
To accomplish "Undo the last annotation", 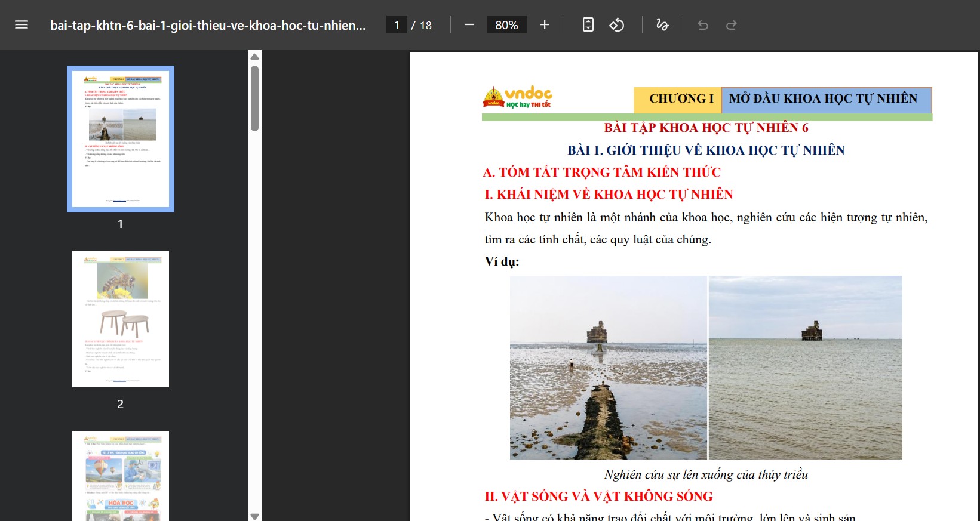I will coord(703,25).
